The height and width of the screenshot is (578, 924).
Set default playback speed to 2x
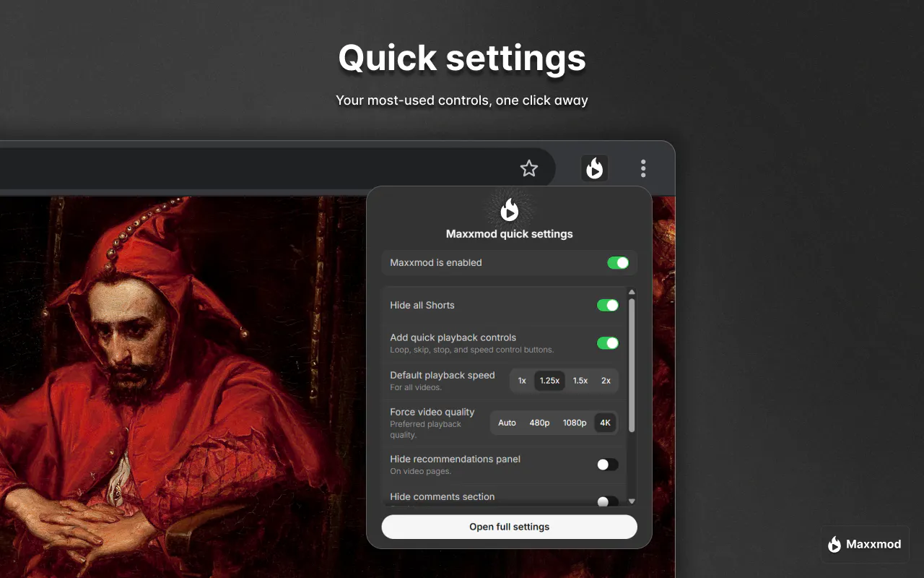(x=606, y=381)
